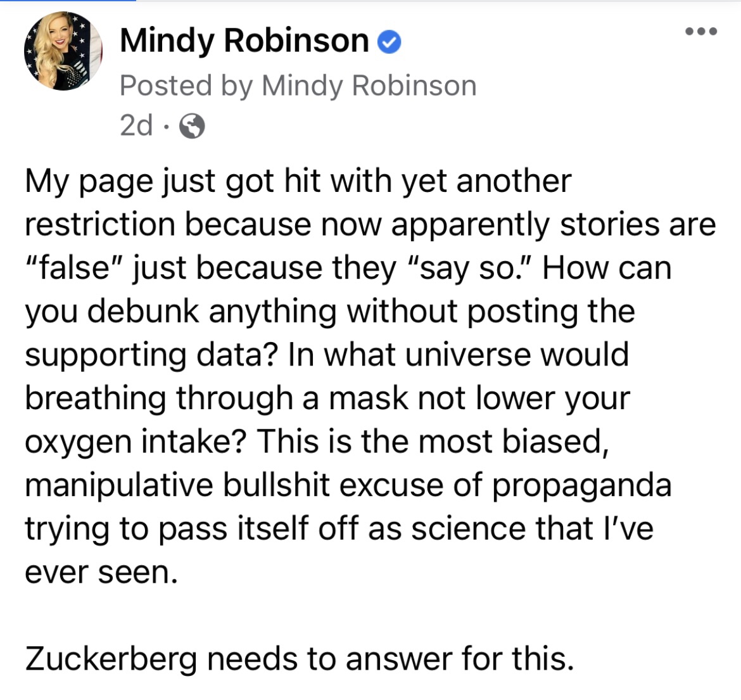Click the words "ever seen." ending the paragraph

[101, 572]
